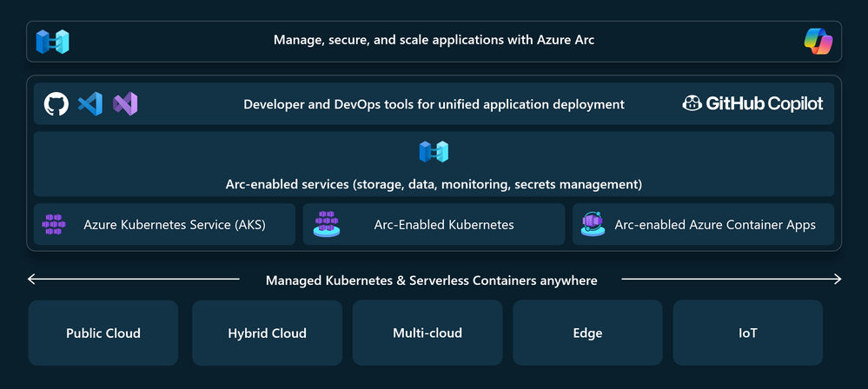Click the Microsoft Copilot colorful icon
868x389 pixels.
[x=818, y=42]
